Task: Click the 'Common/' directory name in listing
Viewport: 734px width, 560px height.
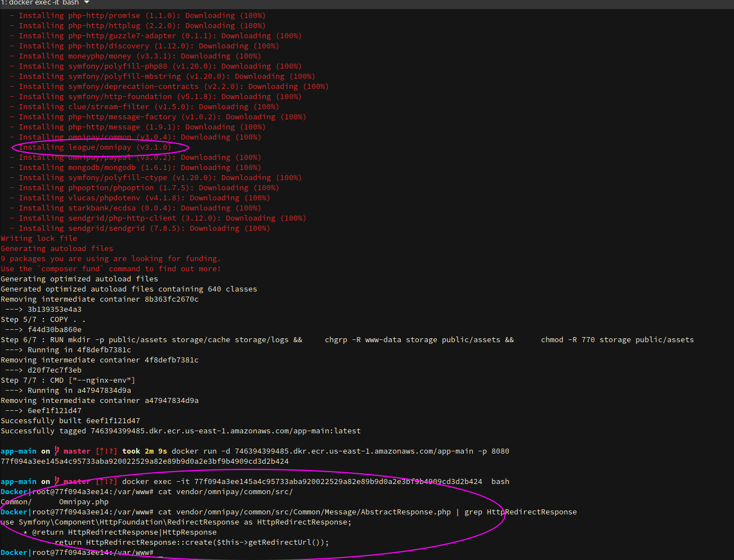Action: [x=16, y=502]
